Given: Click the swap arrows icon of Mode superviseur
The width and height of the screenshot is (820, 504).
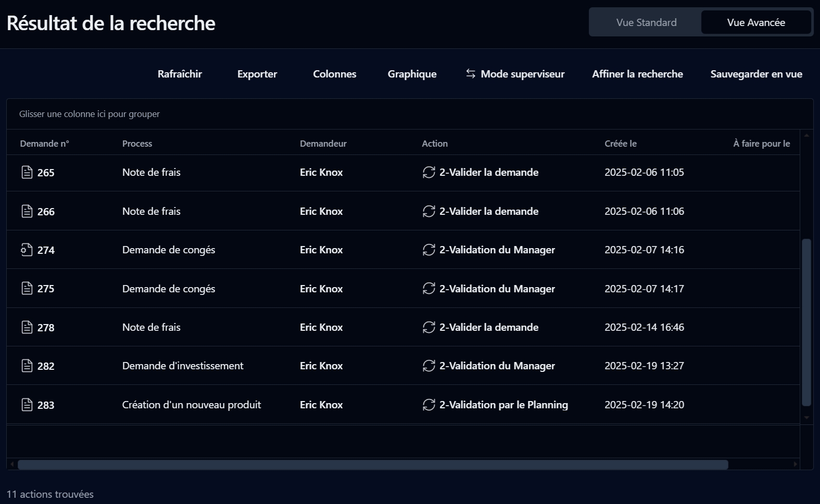Looking at the screenshot, I should coord(471,74).
